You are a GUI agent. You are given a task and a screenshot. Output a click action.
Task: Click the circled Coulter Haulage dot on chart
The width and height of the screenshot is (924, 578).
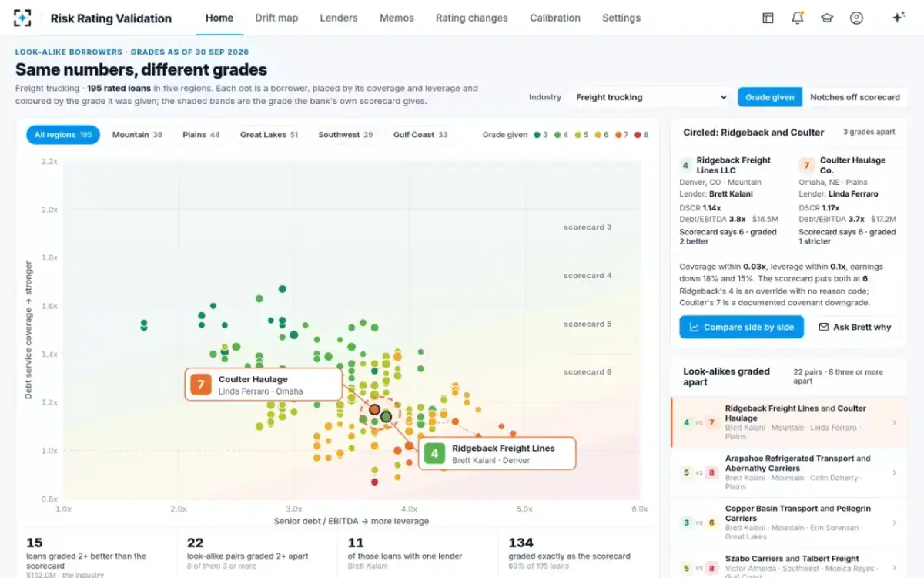tap(374, 410)
